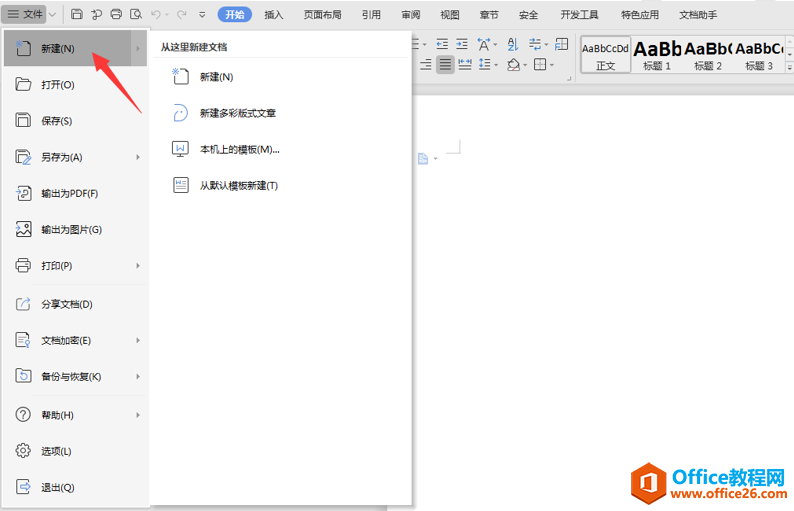Expand the 文件 menu dropdown arrow
This screenshot has height=511, width=794.
click(52, 15)
